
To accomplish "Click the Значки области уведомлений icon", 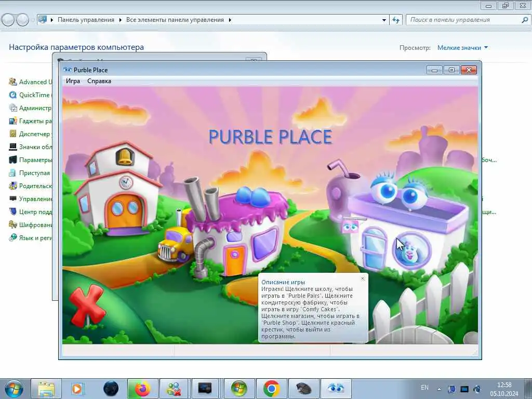I will pyautogui.click(x=13, y=147).
